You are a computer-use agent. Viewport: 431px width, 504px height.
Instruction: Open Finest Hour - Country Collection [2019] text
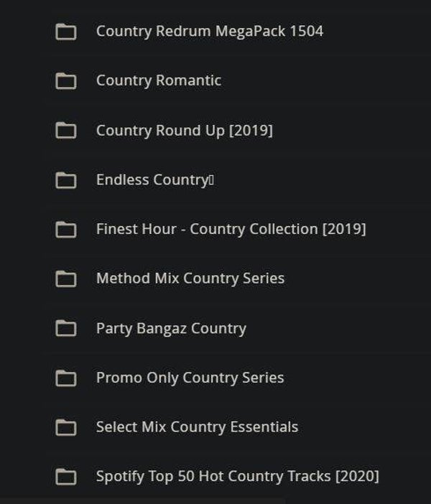pyautogui.click(x=231, y=230)
